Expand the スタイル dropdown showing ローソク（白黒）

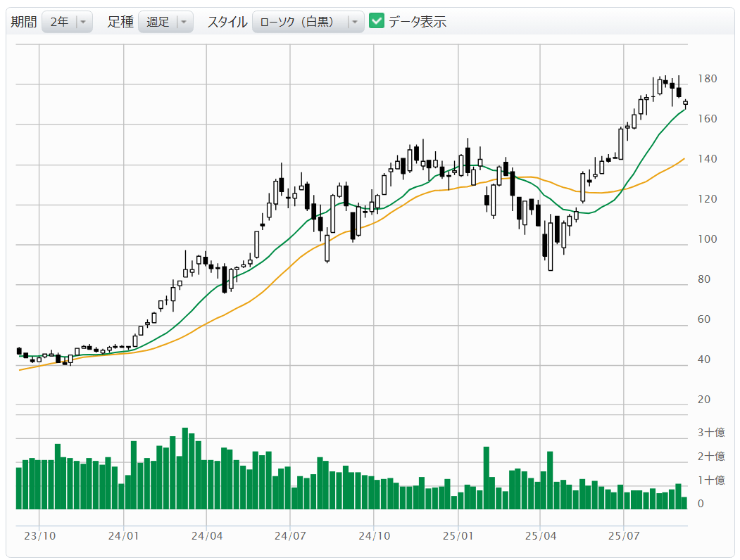[x=299, y=22]
